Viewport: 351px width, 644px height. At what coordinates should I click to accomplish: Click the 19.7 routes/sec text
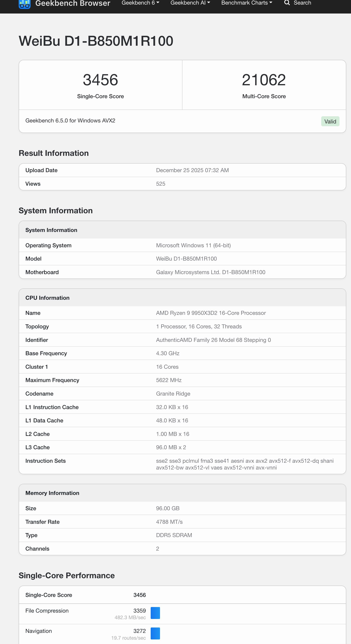tap(129, 638)
